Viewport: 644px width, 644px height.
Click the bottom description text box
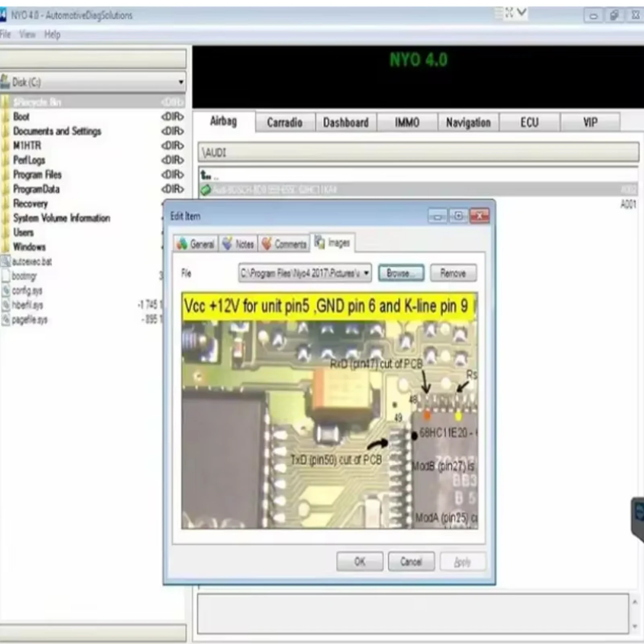(x=413, y=614)
